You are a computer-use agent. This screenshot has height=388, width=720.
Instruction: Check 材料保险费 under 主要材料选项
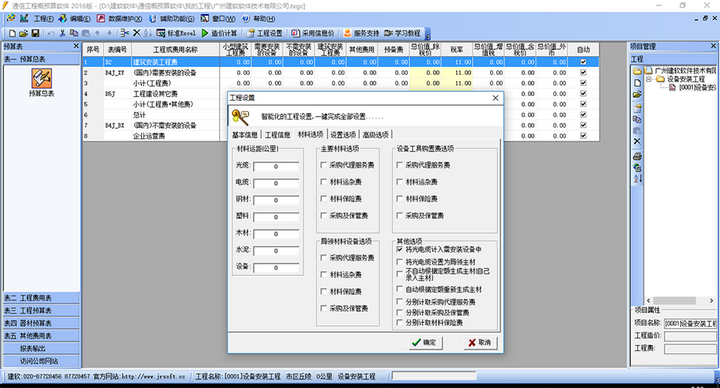[x=324, y=198]
